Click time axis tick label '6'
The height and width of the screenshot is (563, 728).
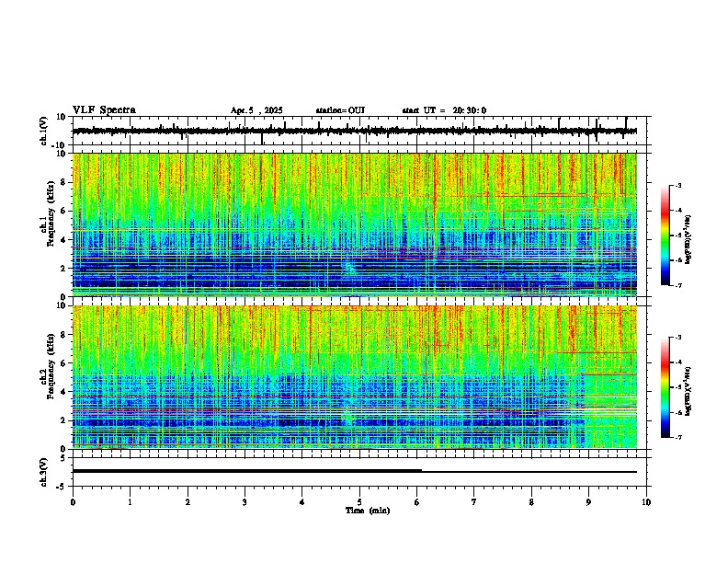click(x=417, y=502)
